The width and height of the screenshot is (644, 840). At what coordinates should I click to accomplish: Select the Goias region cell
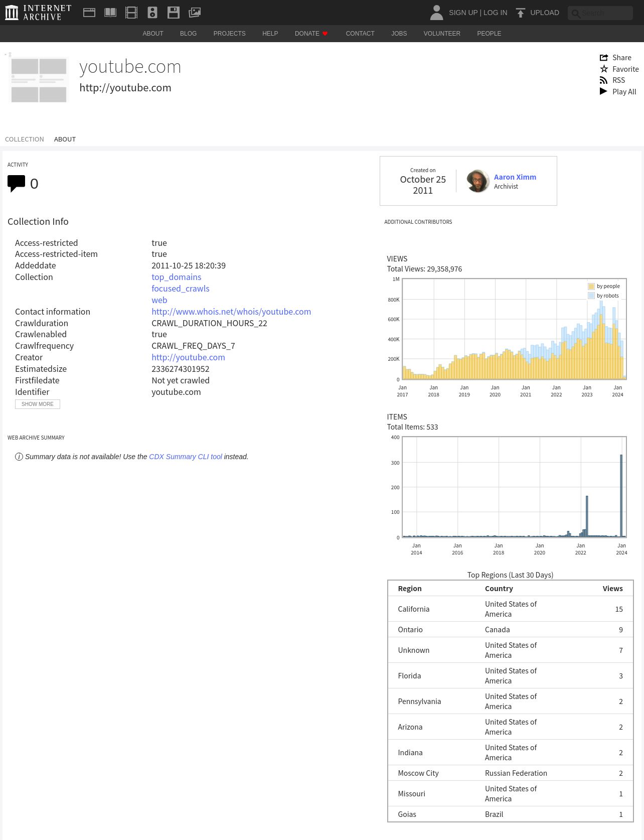[407, 814]
